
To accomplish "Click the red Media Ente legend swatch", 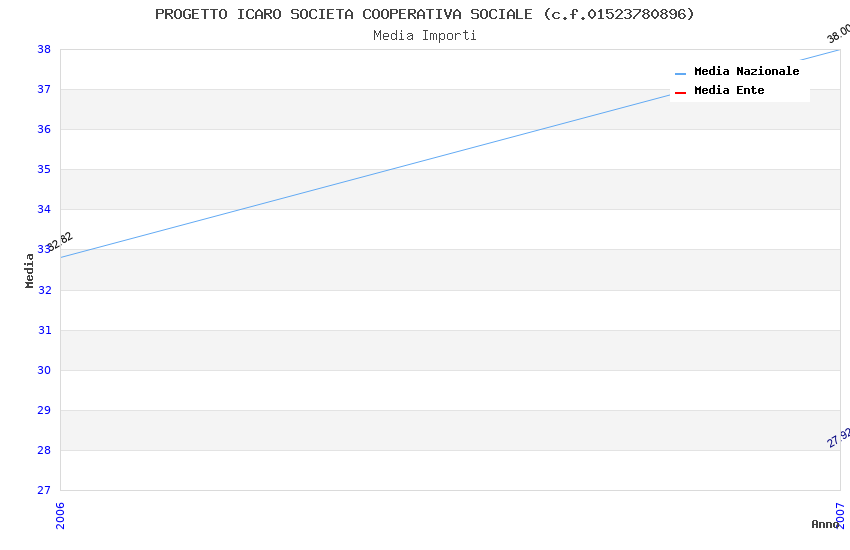I will 680,92.
